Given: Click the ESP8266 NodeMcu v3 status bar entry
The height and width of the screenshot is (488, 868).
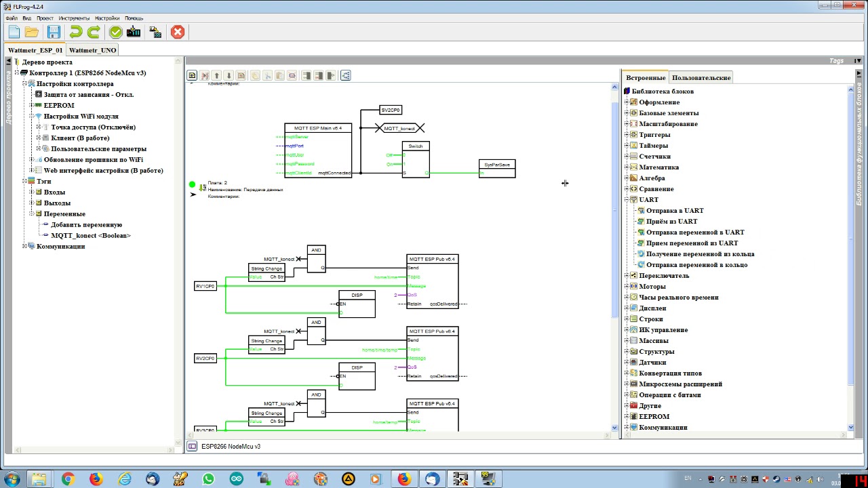Looking at the screenshot, I should click(231, 447).
